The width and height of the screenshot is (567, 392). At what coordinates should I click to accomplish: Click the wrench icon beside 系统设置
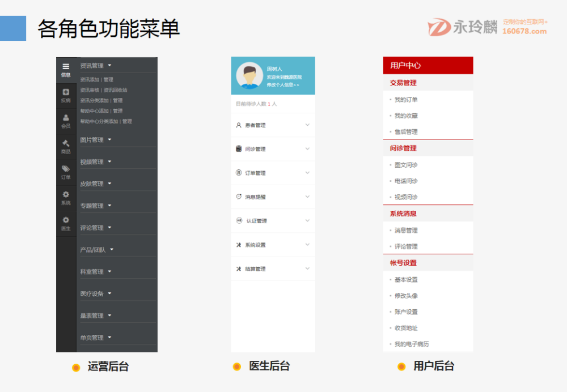[x=237, y=244]
